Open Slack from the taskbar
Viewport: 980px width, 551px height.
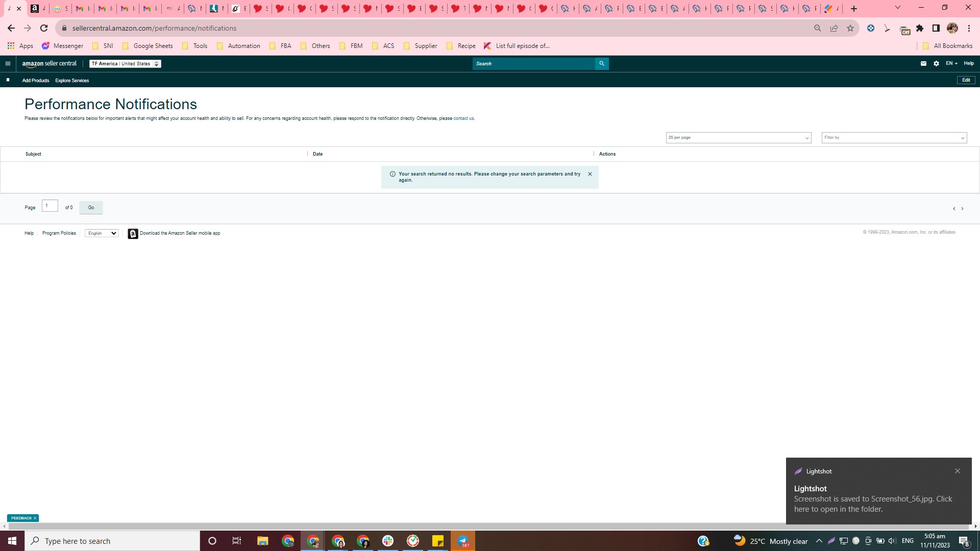coord(388,541)
